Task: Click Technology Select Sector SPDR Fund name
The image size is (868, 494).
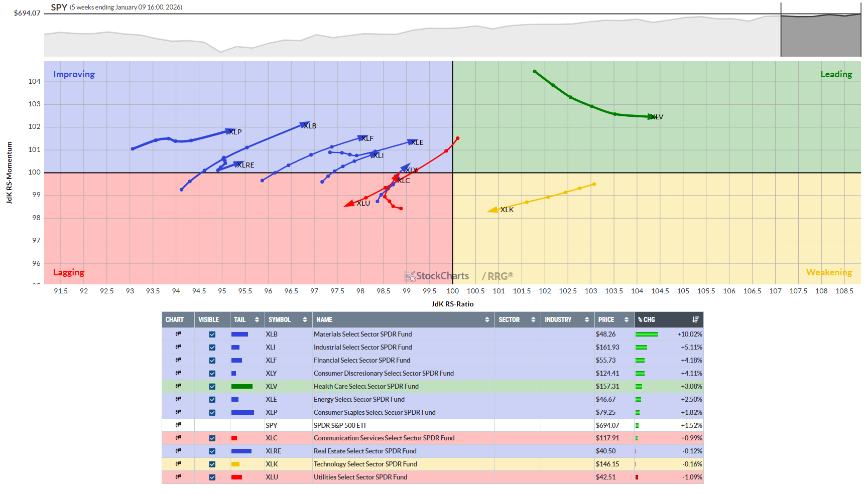Action: click(x=365, y=464)
